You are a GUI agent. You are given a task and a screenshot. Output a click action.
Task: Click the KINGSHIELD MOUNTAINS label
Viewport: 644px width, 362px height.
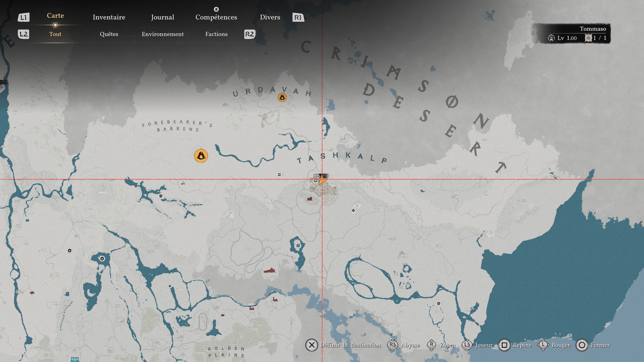(x=67, y=315)
